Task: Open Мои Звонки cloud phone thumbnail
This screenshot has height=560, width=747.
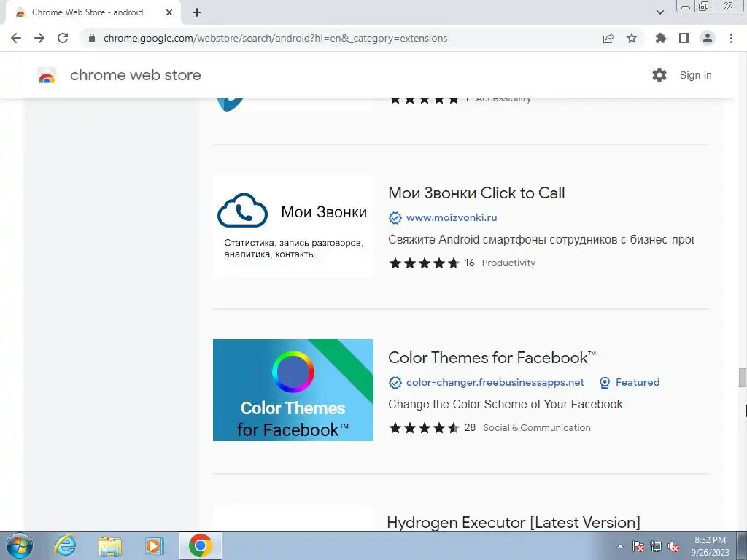Action: [293, 226]
